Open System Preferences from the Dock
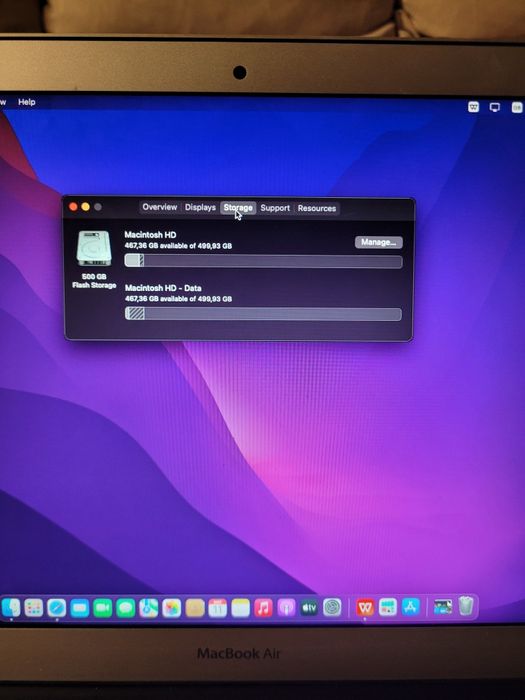 (332, 607)
